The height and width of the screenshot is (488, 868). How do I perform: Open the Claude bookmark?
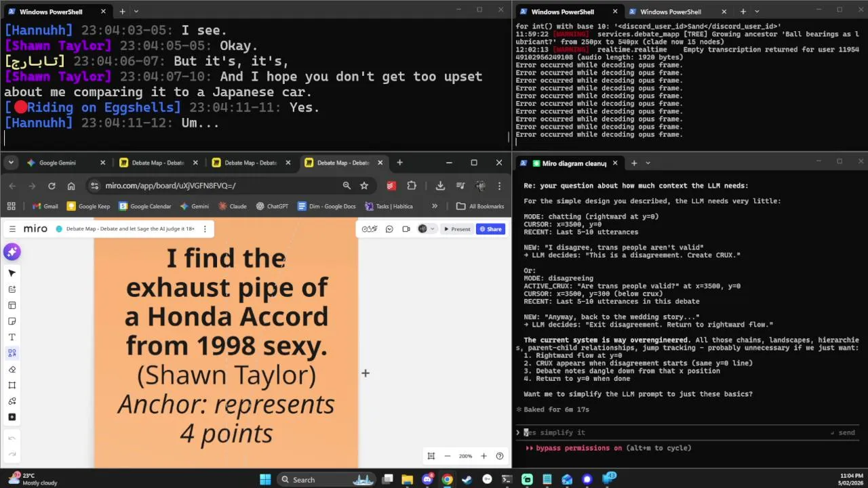tap(232, 206)
